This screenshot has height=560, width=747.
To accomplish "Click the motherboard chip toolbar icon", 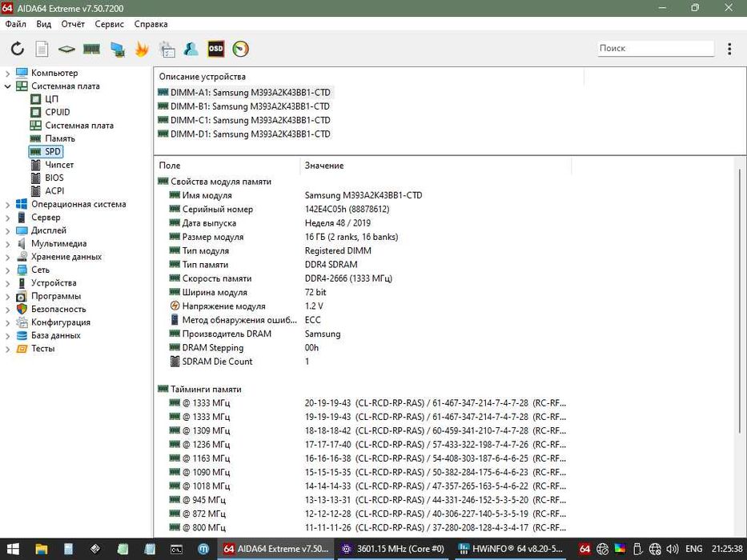I will pyautogui.click(x=66, y=49).
